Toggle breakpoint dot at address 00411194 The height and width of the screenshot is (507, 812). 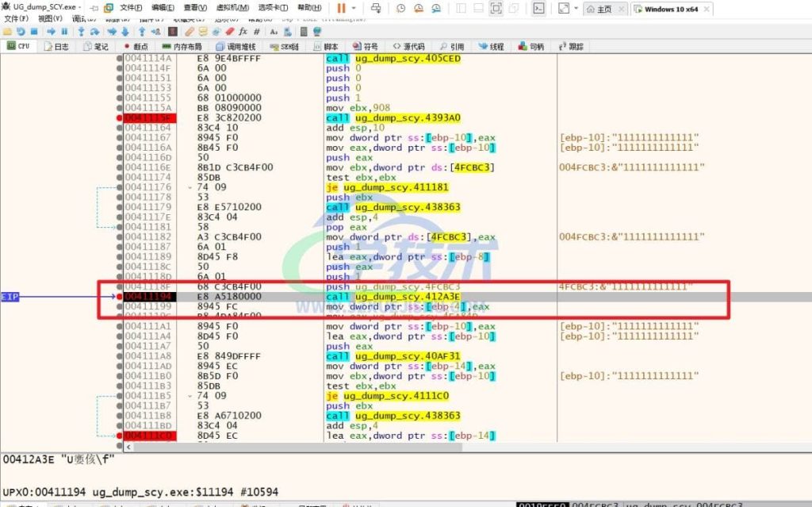[120, 296]
